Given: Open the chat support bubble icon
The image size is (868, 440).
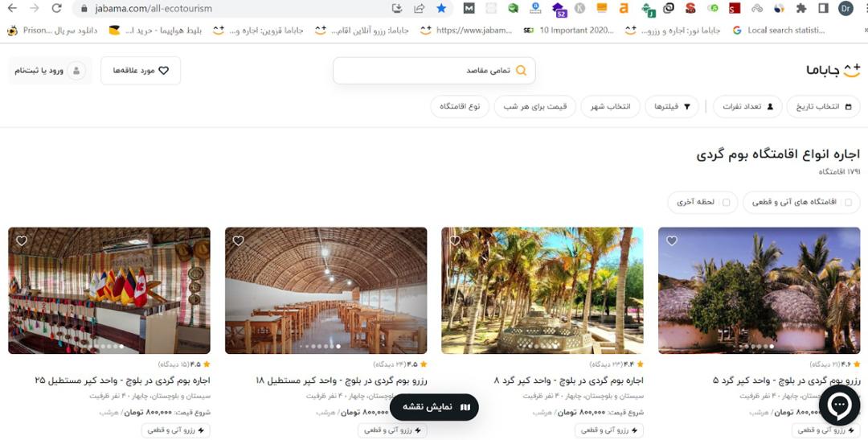Looking at the screenshot, I should 839,405.
